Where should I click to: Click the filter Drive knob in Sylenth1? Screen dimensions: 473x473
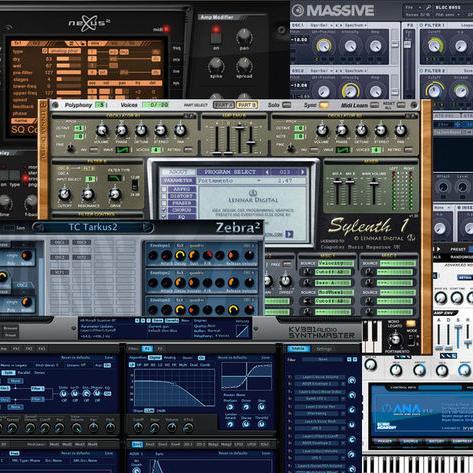point(115,194)
